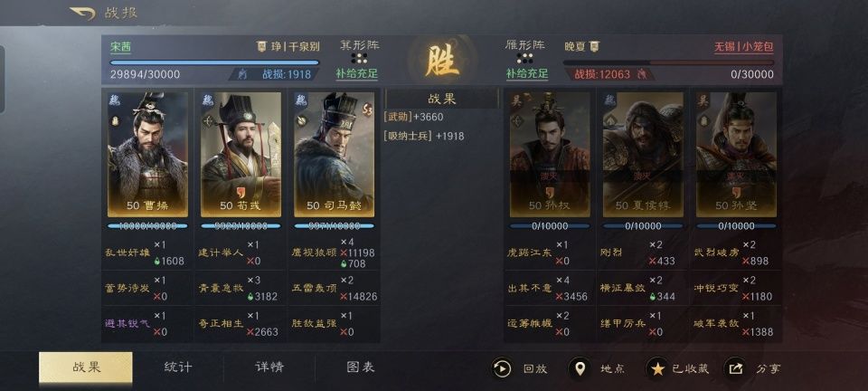Click the 雁形阵 formation dots icon

click(x=524, y=58)
